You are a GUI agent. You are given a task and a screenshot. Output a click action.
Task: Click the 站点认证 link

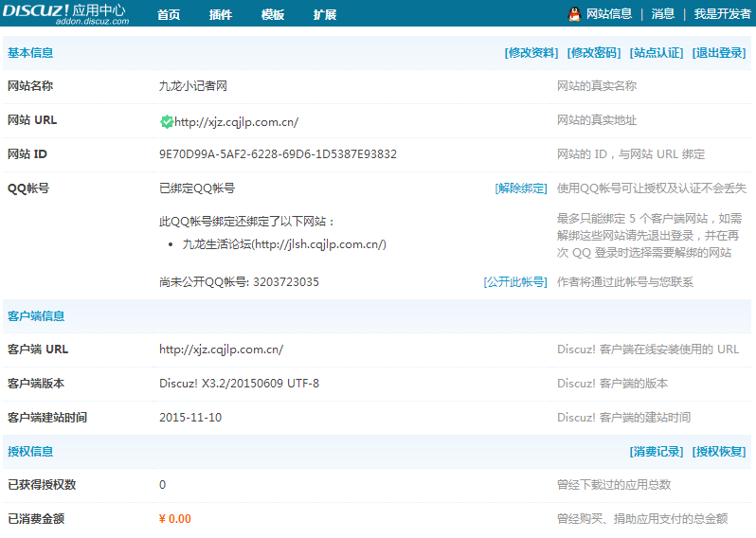coord(657,53)
